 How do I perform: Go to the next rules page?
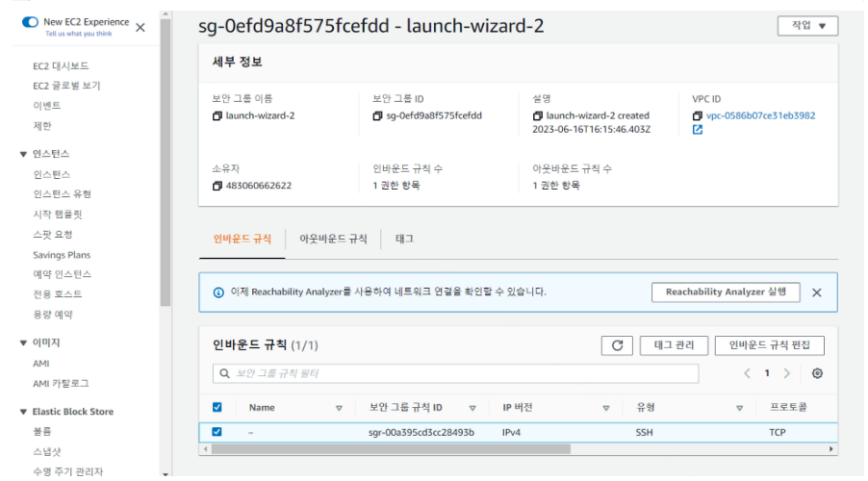(786, 373)
